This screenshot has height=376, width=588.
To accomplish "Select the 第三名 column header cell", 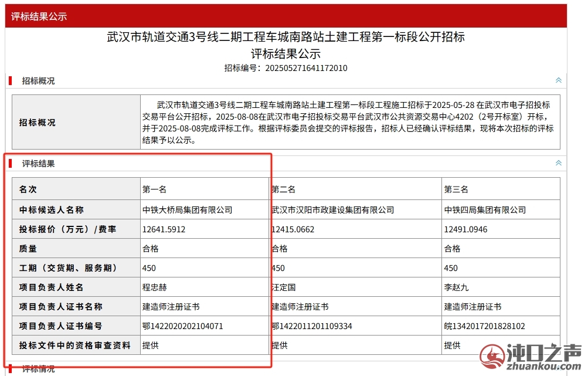I will [x=456, y=189].
